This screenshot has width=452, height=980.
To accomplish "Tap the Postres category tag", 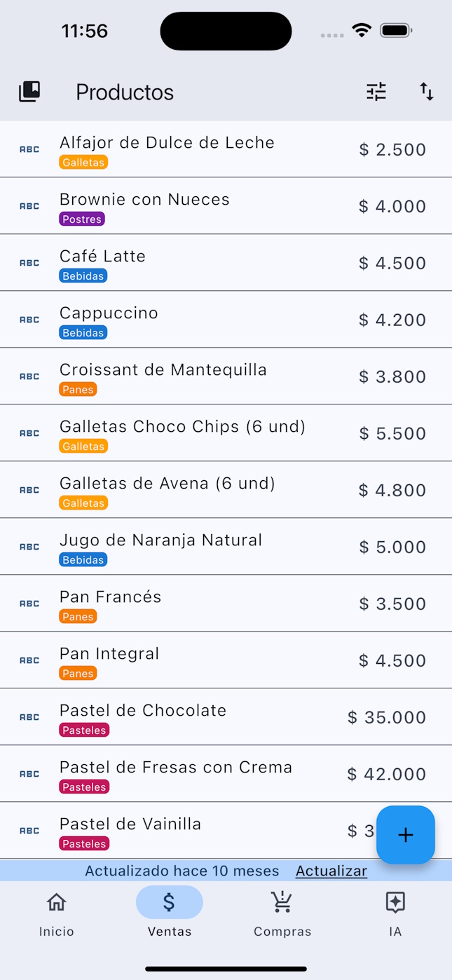I will pos(82,219).
